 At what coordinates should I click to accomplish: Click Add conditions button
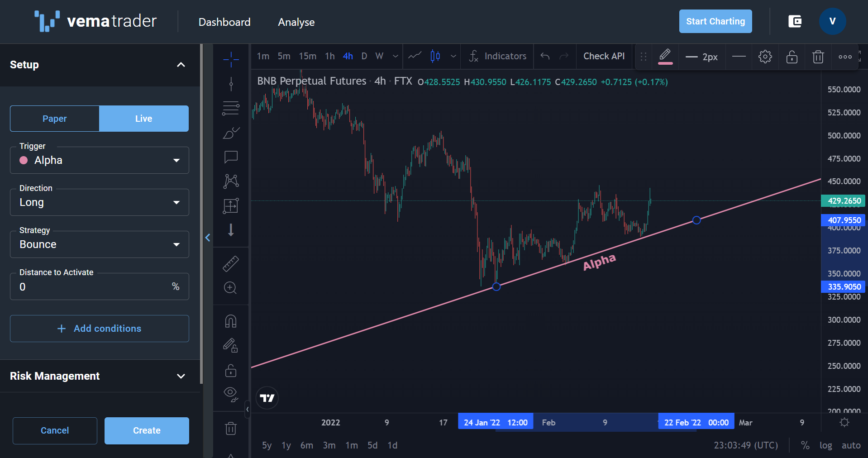[100, 329]
